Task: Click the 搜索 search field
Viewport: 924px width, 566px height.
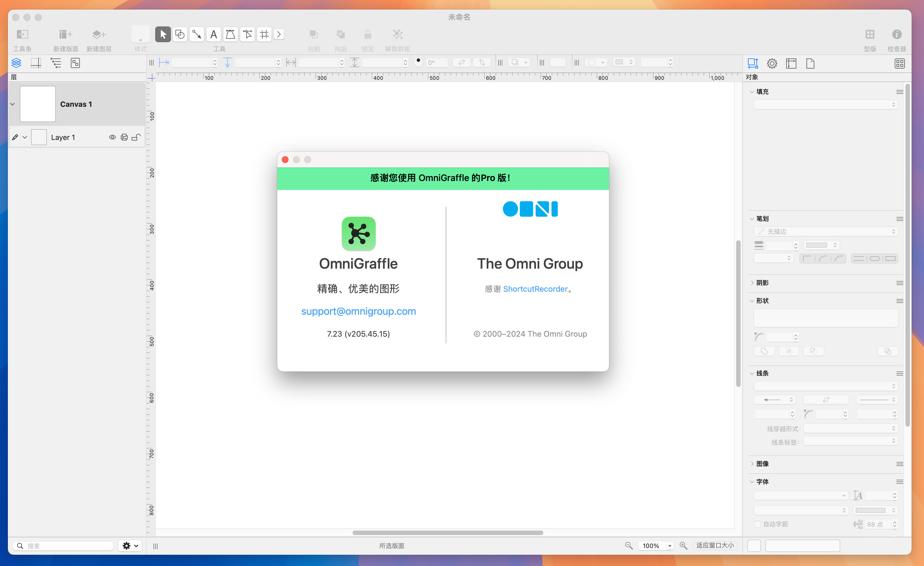Action: click(63, 546)
